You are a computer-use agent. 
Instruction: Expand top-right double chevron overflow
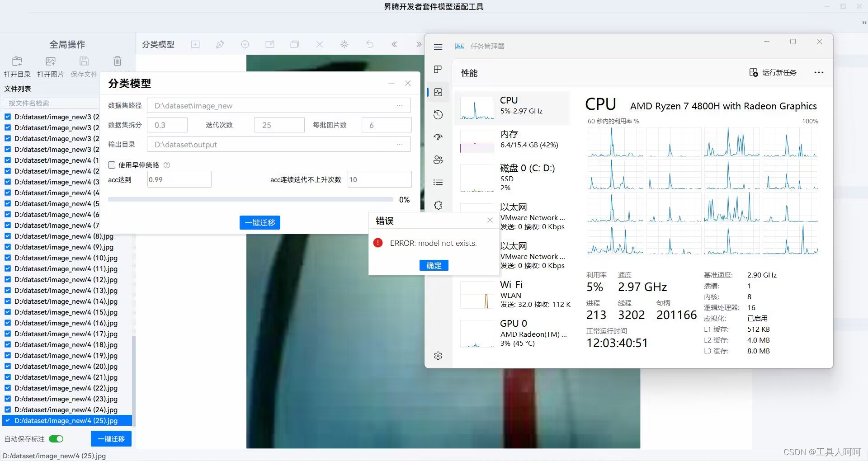864,23
